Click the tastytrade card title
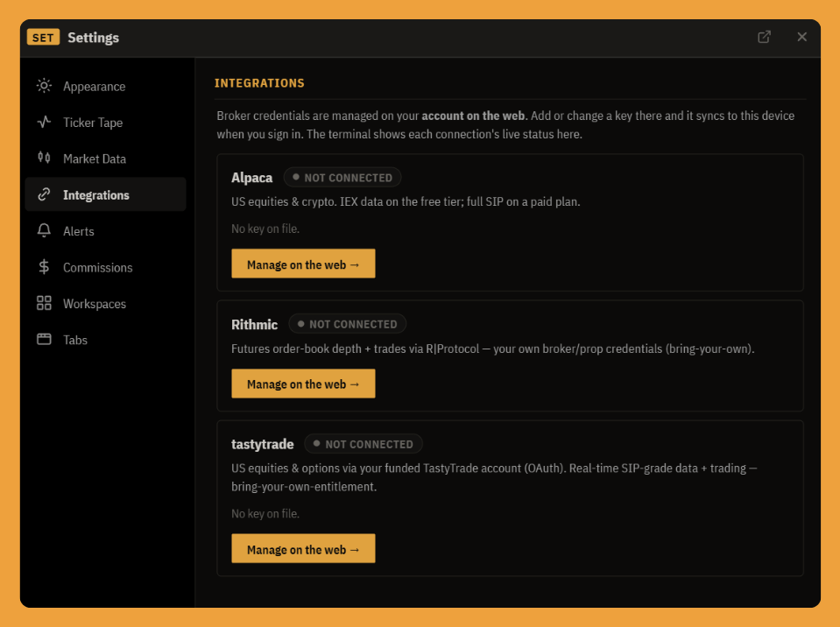 [x=263, y=444]
